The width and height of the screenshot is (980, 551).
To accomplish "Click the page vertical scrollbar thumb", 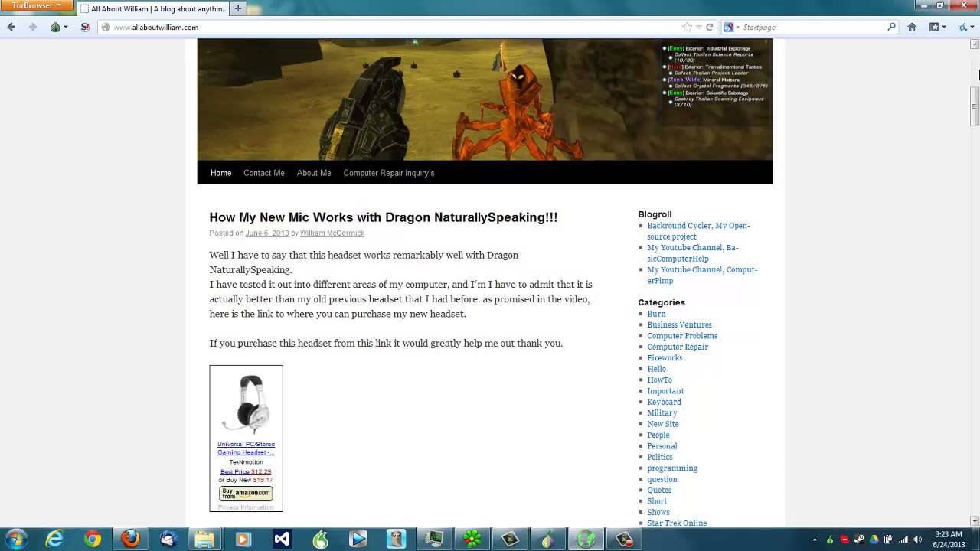I will [975, 107].
